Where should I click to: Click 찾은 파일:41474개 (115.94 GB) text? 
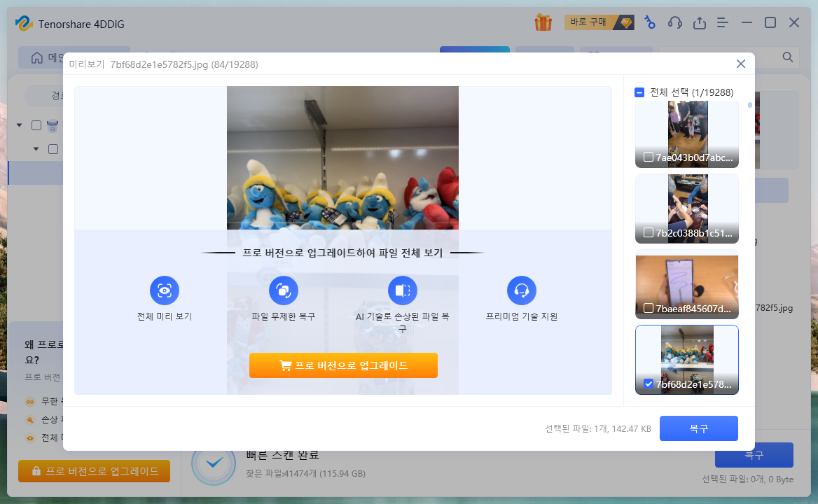pos(306,473)
